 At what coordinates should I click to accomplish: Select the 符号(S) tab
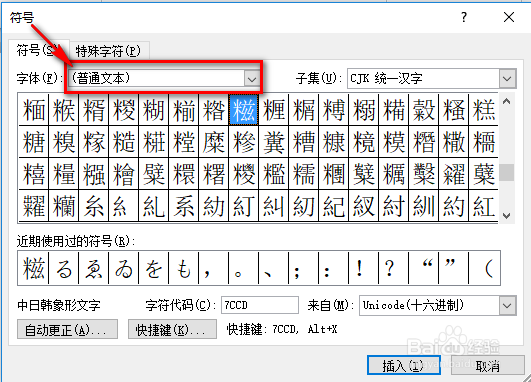(39, 50)
